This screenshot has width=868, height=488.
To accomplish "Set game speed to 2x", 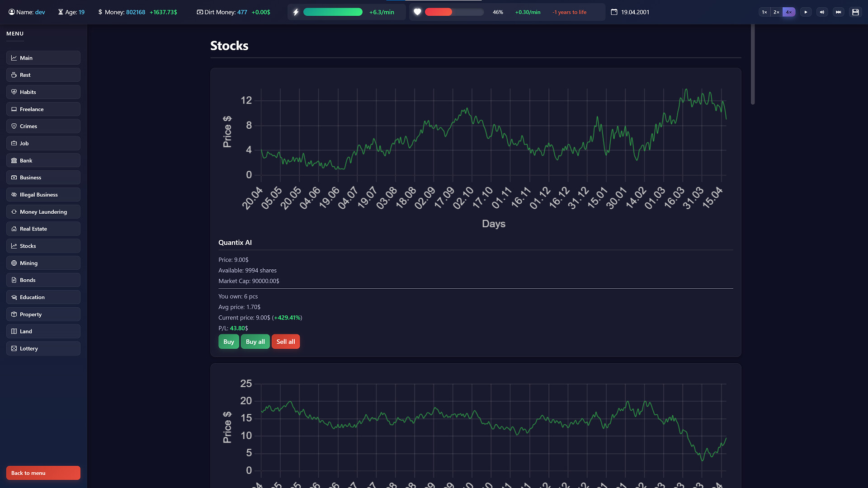I will point(776,12).
